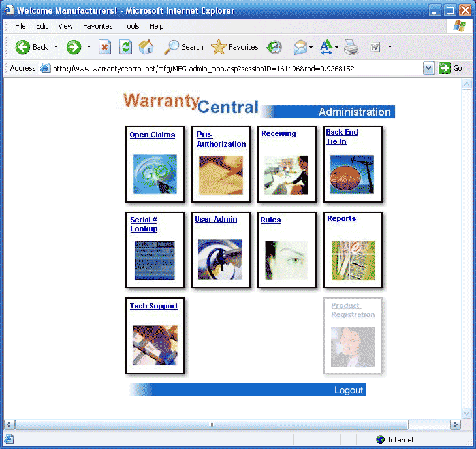
Task: Click the WarrantyCentral logo
Action: pos(191,104)
